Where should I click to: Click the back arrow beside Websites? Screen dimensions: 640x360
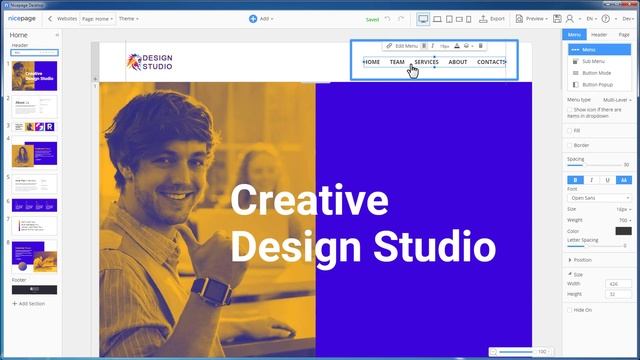point(50,19)
